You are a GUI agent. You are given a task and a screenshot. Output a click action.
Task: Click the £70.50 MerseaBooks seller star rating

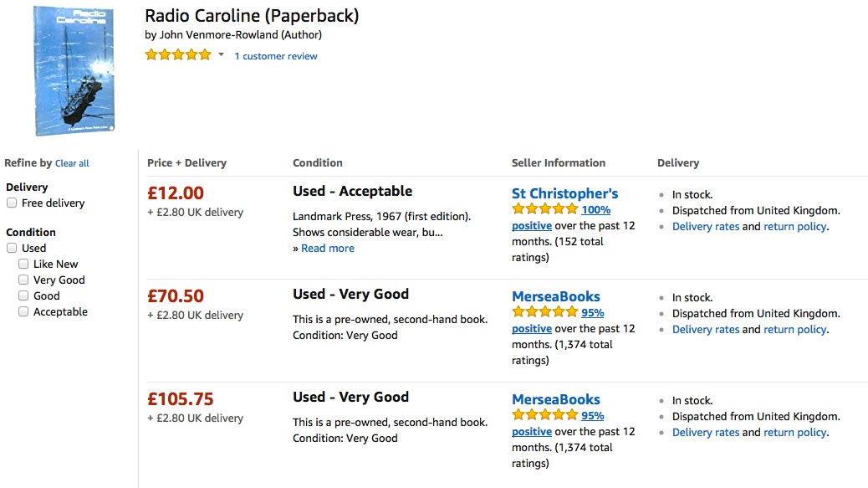tap(544, 312)
